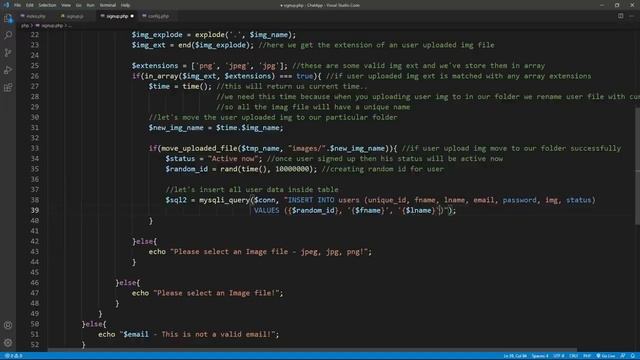Open the Help menu
The width and height of the screenshot is (640, 360).
pyautogui.click(x=126, y=5)
